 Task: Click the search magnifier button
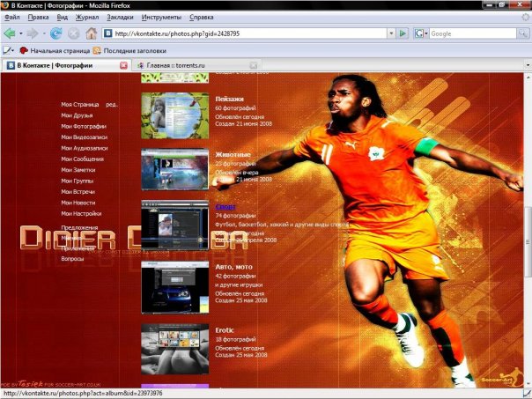point(522,33)
